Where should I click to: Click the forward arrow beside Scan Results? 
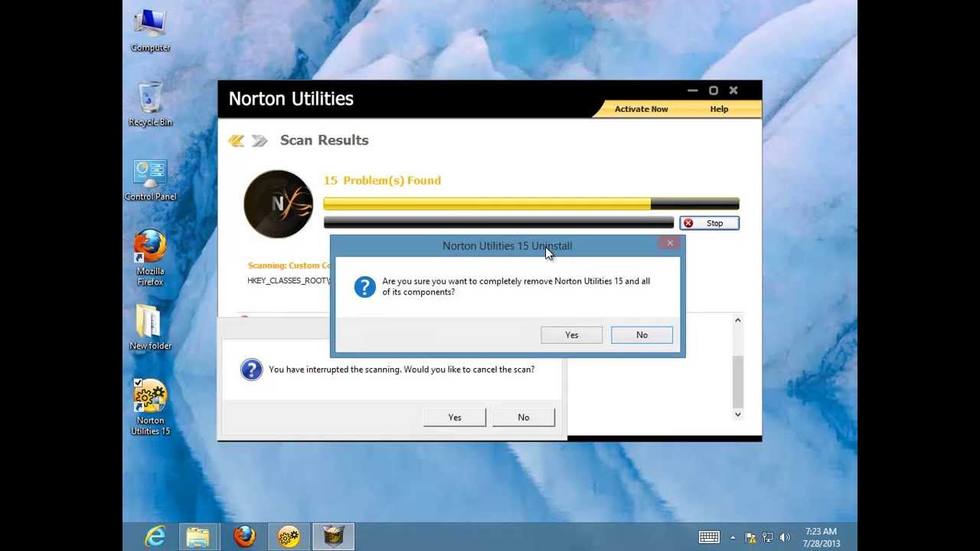260,141
